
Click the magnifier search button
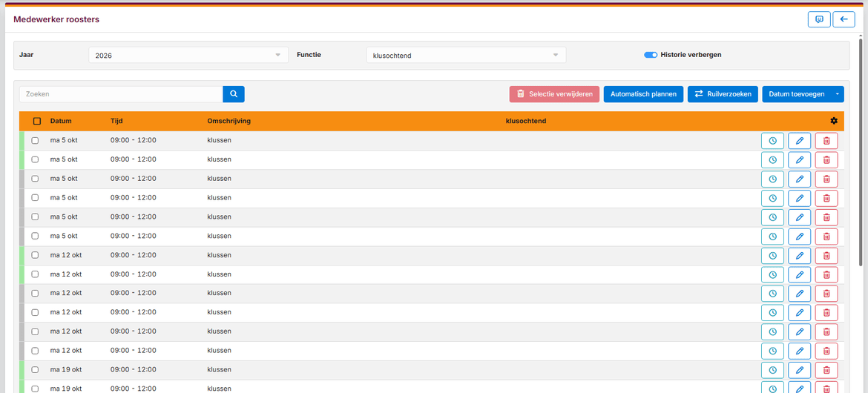(234, 94)
